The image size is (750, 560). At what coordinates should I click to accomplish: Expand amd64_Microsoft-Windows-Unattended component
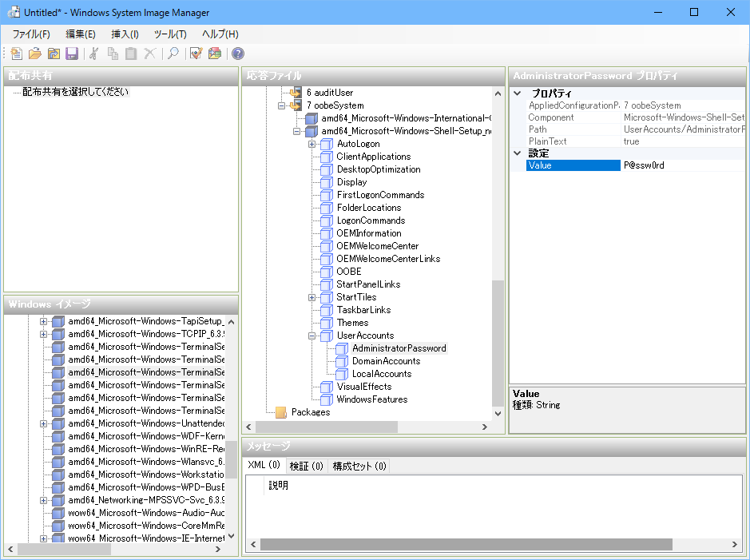pyautogui.click(x=43, y=423)
